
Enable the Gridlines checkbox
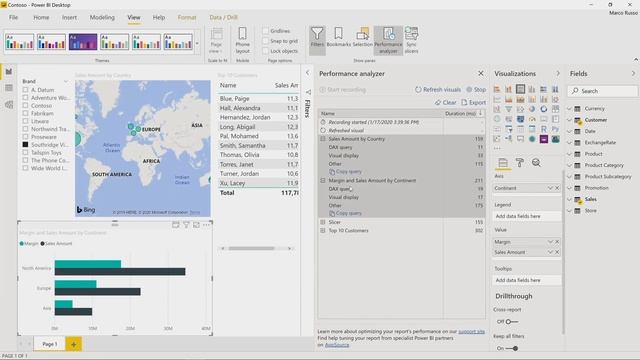[x=265, y=31]
